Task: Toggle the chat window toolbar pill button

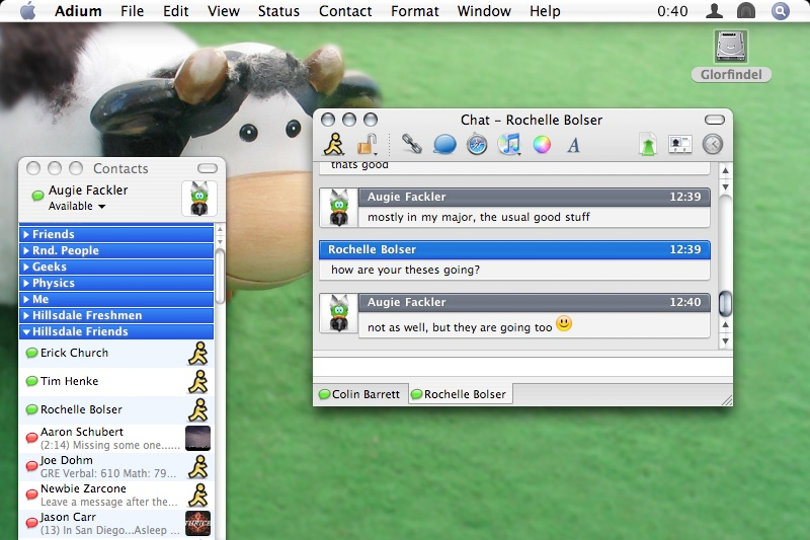Action: coord(715,120)
